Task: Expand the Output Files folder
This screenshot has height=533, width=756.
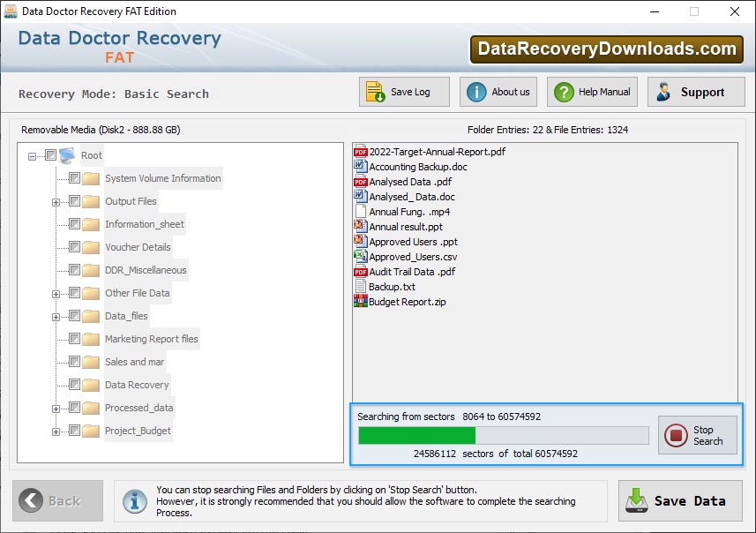Action: [x=56, y=203]
